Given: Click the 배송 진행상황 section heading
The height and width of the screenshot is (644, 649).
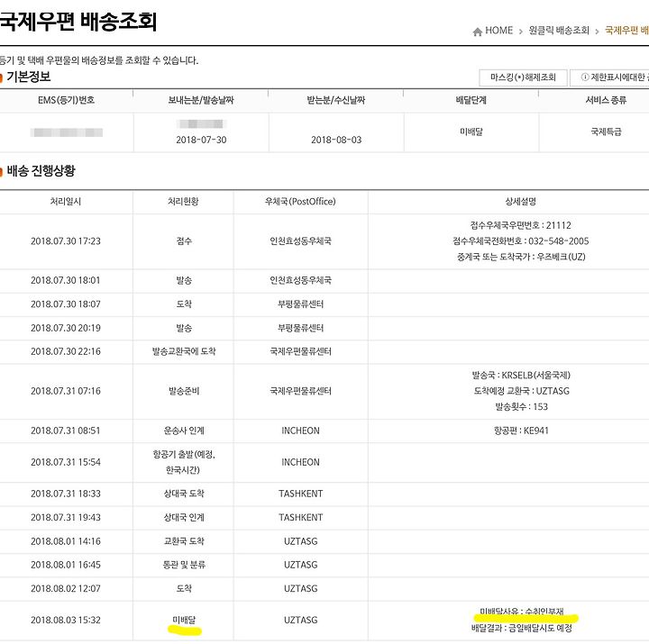Looking at the screenshot, I should [x=41, y=171].
